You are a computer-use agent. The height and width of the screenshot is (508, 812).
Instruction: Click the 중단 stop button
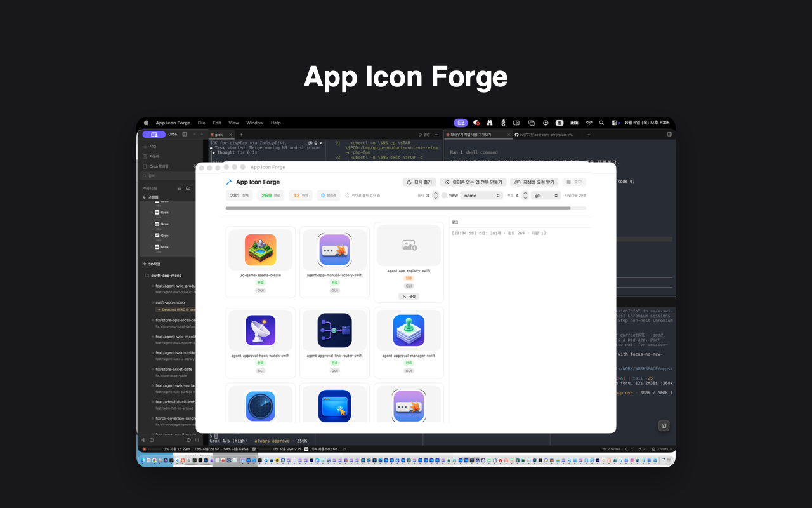coord(574,182)
